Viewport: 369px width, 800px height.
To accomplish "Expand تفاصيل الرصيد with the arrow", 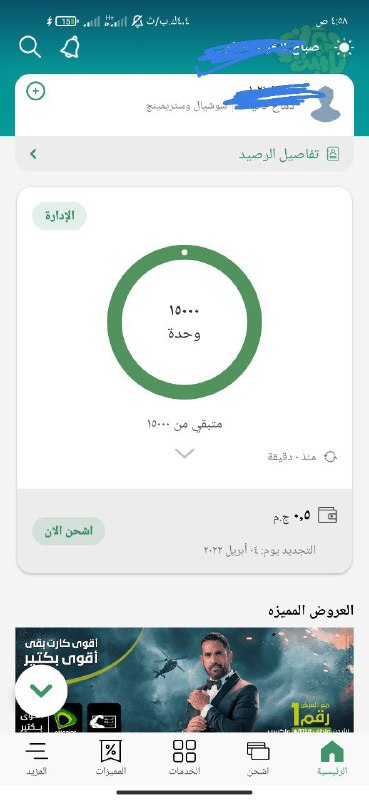I will (33, 154).
